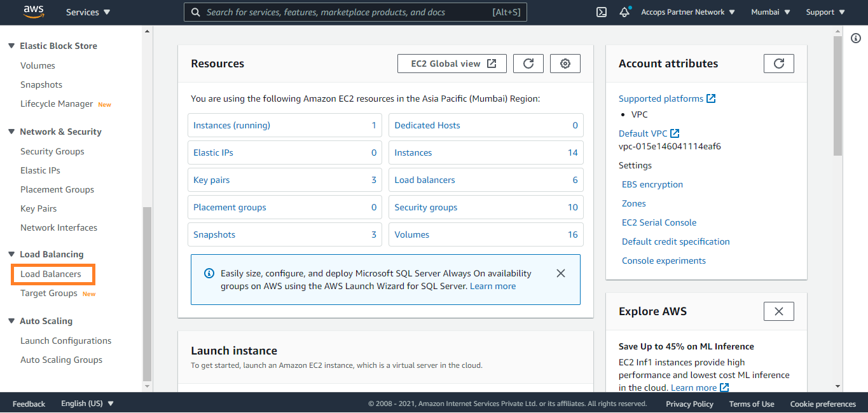Expand the Services menu
Image resolution: width=868 pixels, height=413 pixels.
point(88,12)
